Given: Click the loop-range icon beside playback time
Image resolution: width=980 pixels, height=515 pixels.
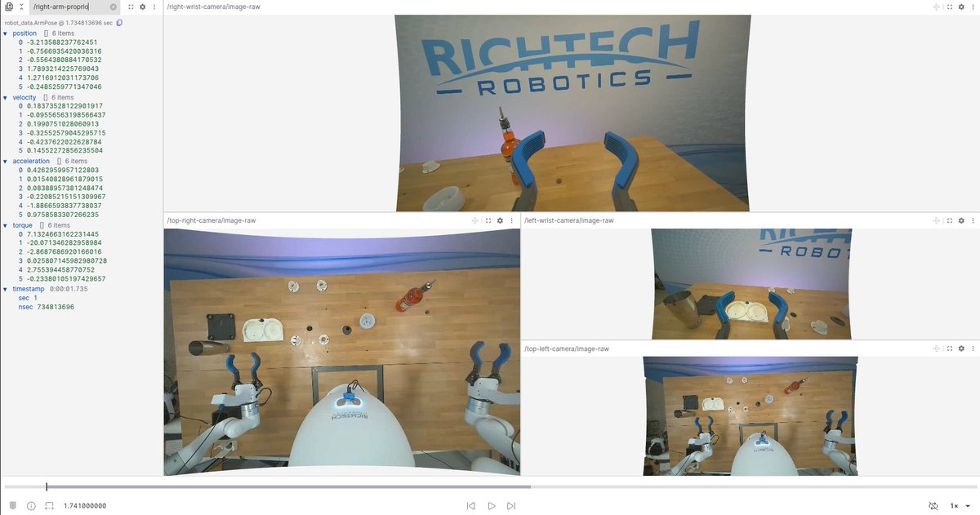Looking at the screenshot, I should (x=49, y=506).
